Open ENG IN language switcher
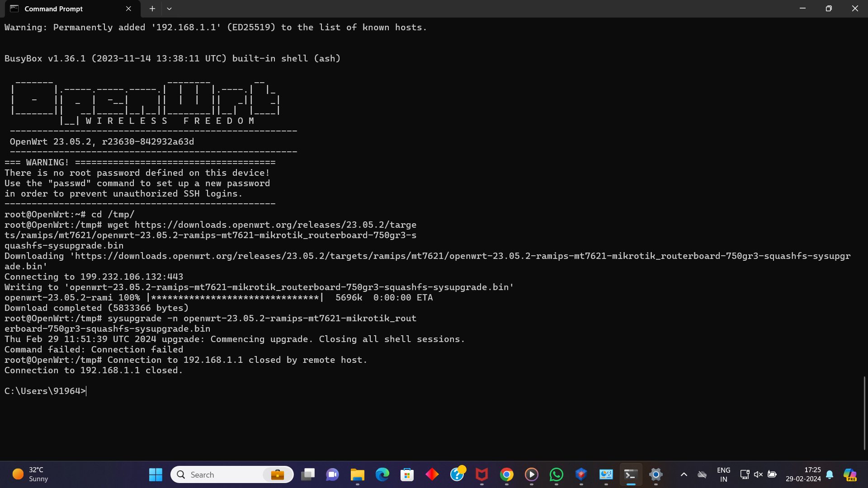Image resolution: width=868 pixels, height=488 pixels. pyautogui.click(x=724, y=474)
